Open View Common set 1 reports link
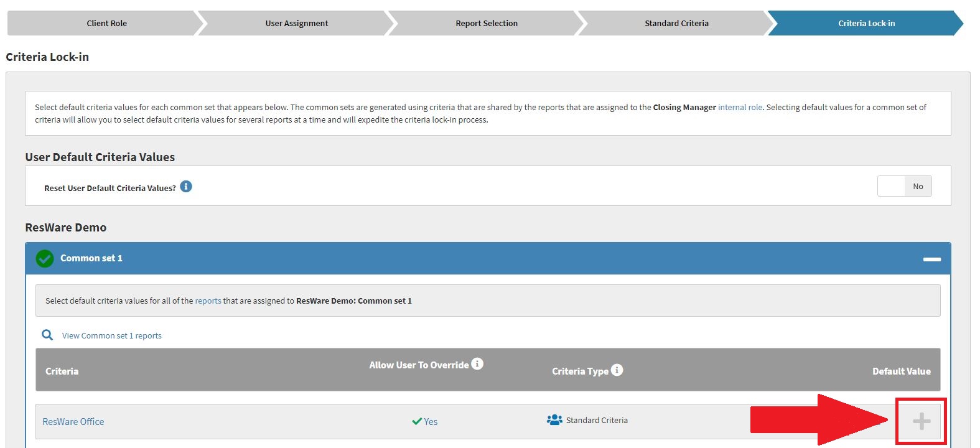The width and height of the screenshot is (980, 448). tap(112, 335)
